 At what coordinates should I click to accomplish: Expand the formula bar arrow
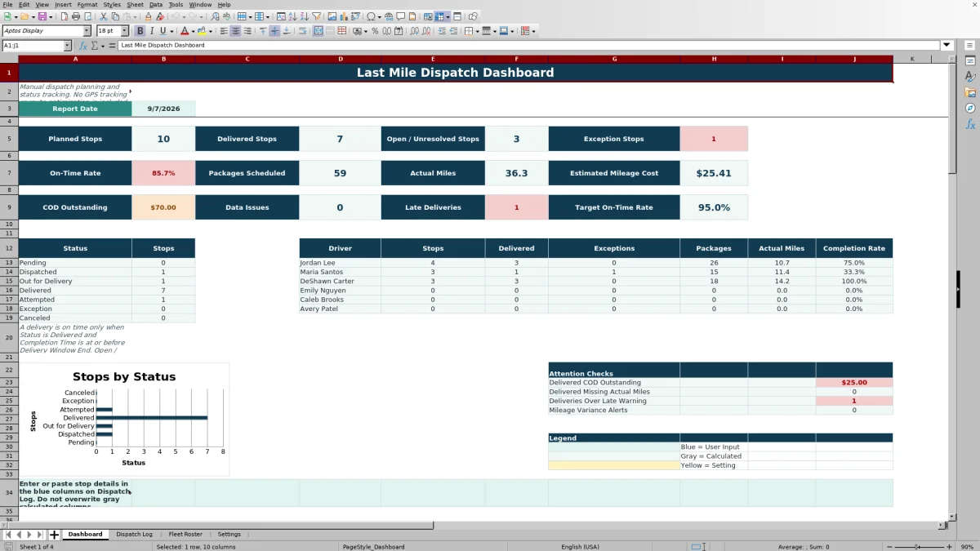click(x=947, y=46)
